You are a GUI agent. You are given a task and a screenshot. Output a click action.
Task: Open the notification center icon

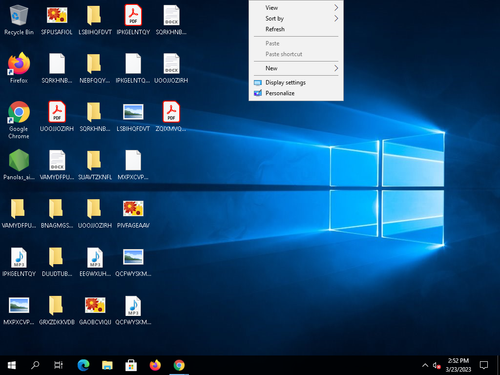(x=484, y=365)
